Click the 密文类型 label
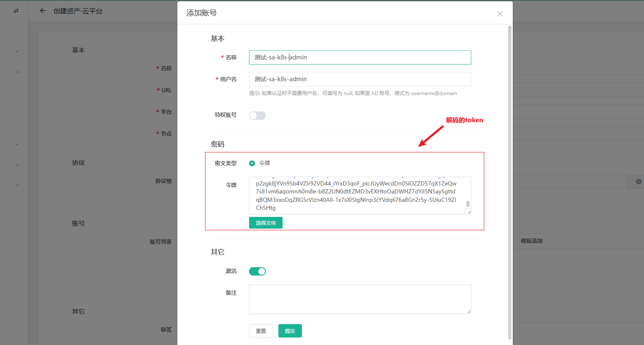 (x=226, y=163)
